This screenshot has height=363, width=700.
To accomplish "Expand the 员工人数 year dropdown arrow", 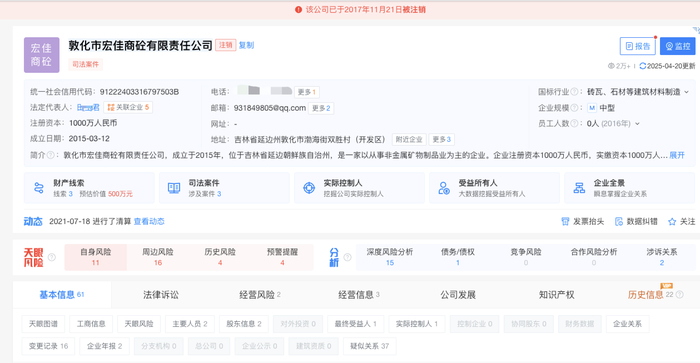I will (638, 124).
